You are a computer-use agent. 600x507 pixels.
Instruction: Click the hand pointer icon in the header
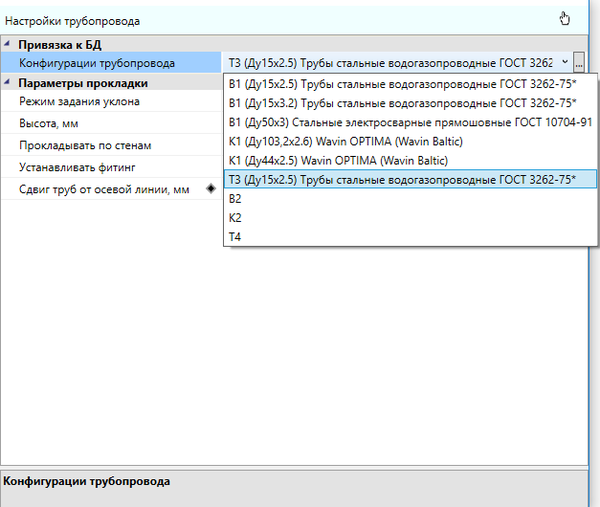pyautogui.click(x=565, y=17)
